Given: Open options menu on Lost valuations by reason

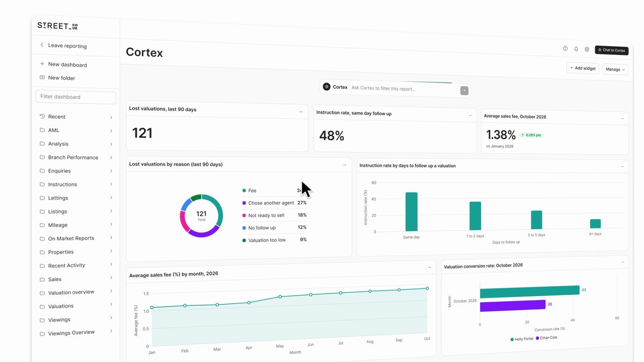Looking at the screenshot, I should (345, 165).
